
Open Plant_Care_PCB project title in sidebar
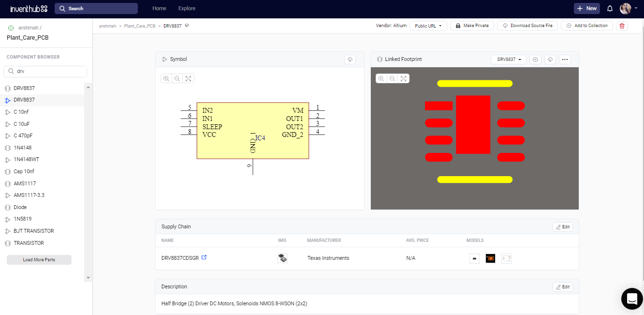(x=28, y=38)
